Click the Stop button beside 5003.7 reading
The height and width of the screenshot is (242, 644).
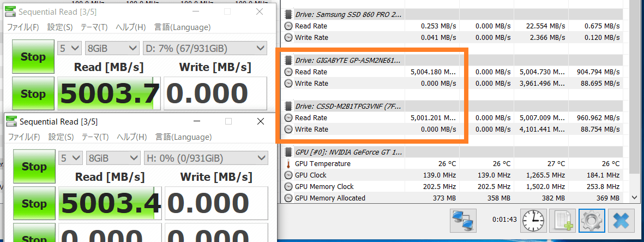pos(33,94)
